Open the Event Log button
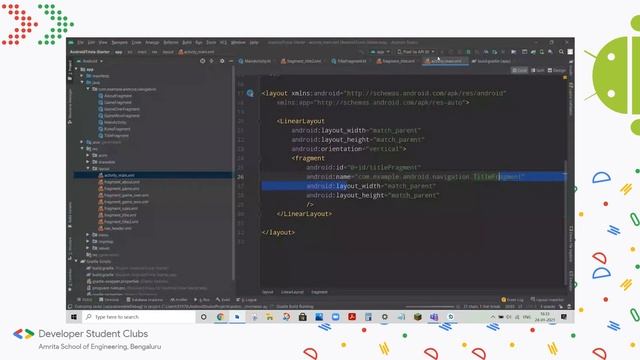This screenshot has height=360, width=640. [x=512, y=300]
